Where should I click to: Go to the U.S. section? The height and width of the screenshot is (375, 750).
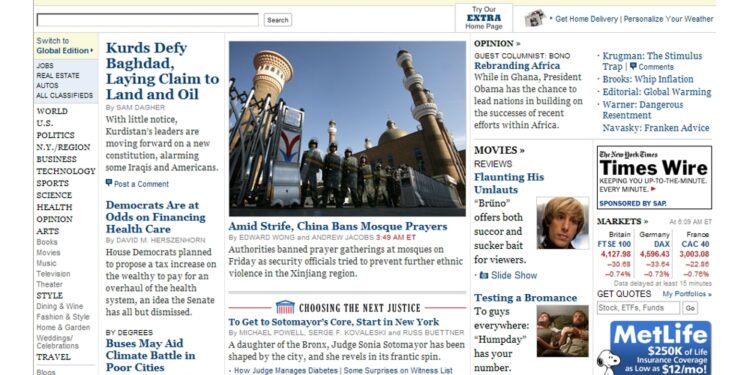pyautogui.click(x=44, y=123)
